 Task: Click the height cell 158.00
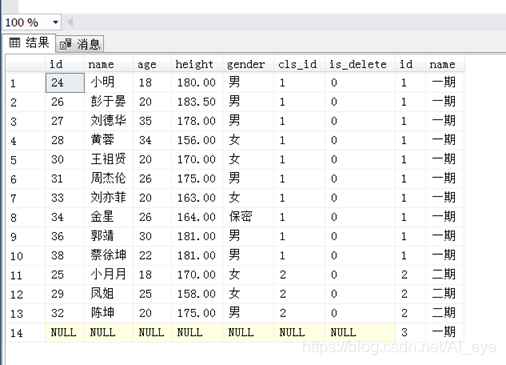click(197, 294)
